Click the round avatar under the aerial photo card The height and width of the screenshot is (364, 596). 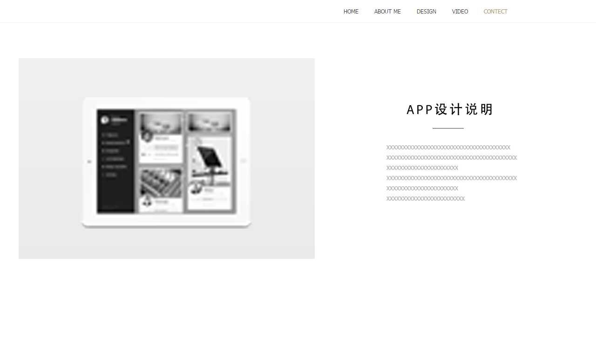(147, 201)
